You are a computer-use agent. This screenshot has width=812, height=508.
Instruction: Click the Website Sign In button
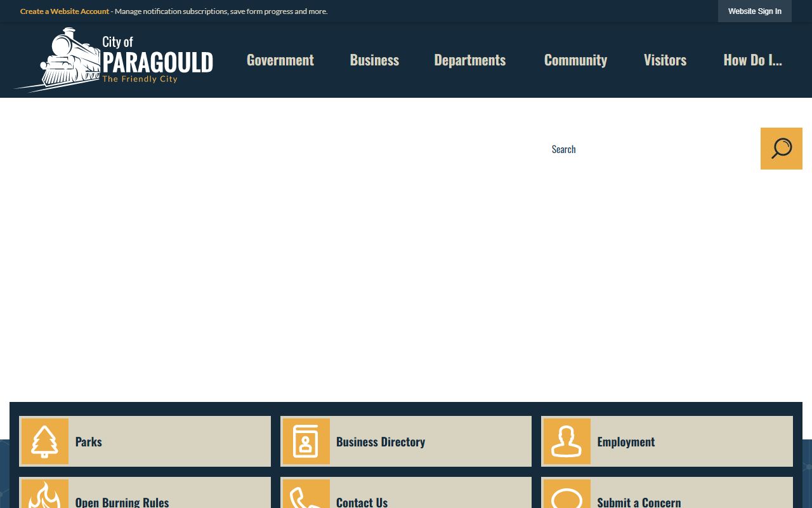point(755,11)
